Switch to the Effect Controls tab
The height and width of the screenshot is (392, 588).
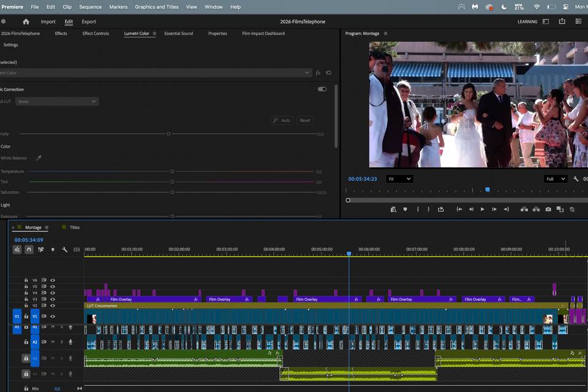click(x=96, y=34)
